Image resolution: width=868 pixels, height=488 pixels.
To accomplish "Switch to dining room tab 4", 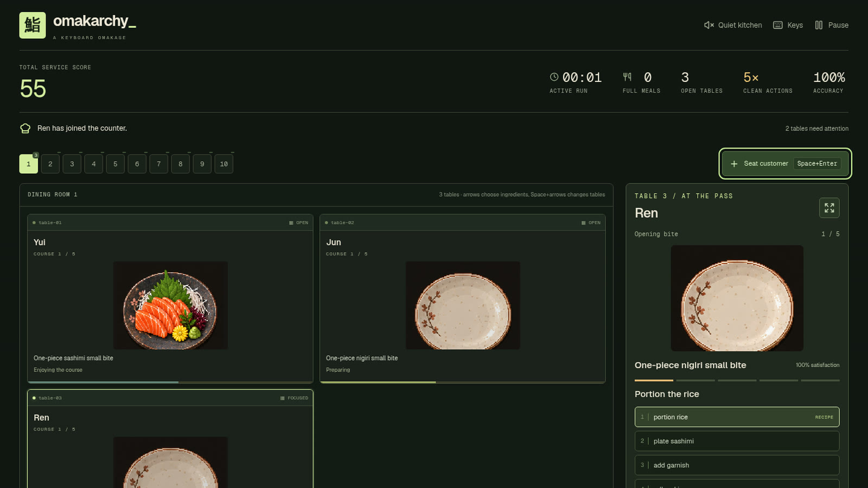I will tap(94, 164).
